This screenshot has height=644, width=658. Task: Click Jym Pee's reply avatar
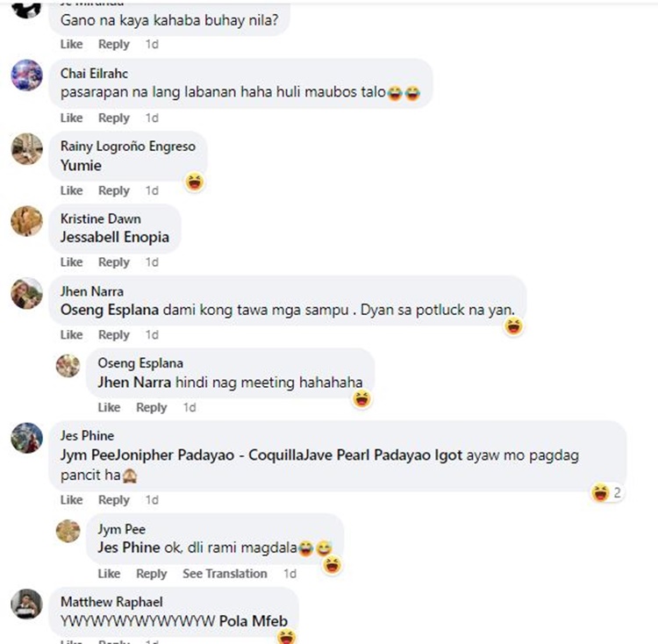click(x=68, y=531)
